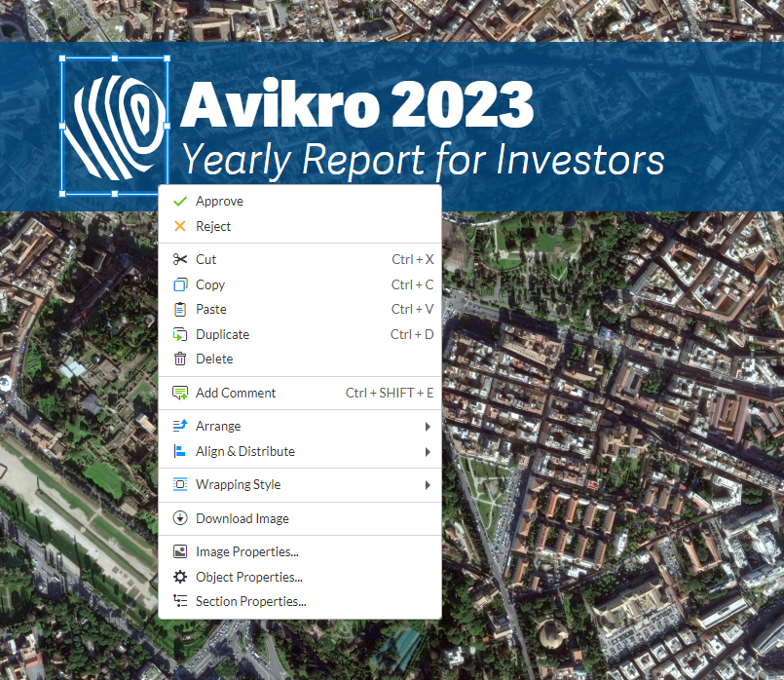The height and width of the screenshot is (680, 784).
Task: Select the Cut menu entry
Action: point(300,259)
